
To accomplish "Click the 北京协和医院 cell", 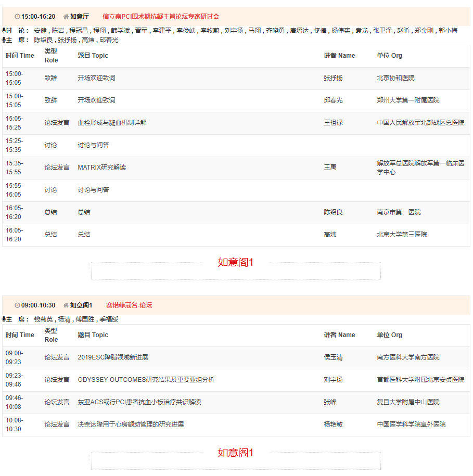I will (395, 78).
